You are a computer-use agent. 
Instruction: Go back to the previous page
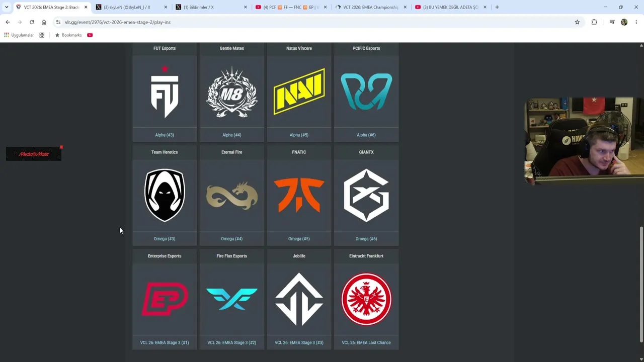tap(8, 22)
